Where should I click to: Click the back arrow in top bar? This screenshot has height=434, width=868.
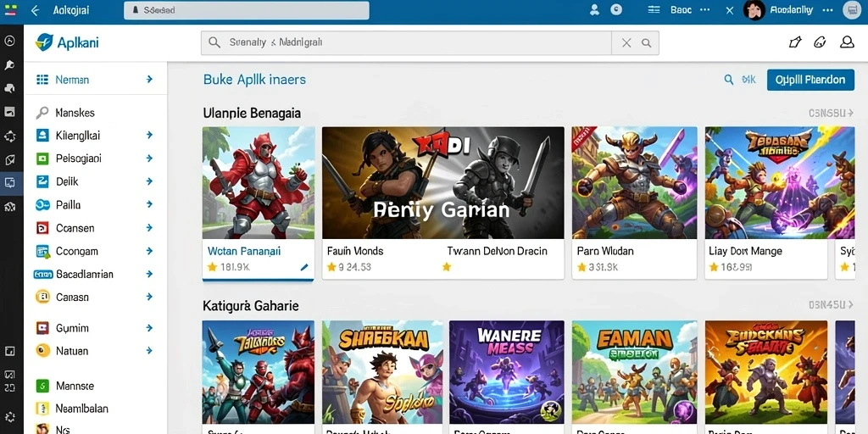[x=35, y=10]
